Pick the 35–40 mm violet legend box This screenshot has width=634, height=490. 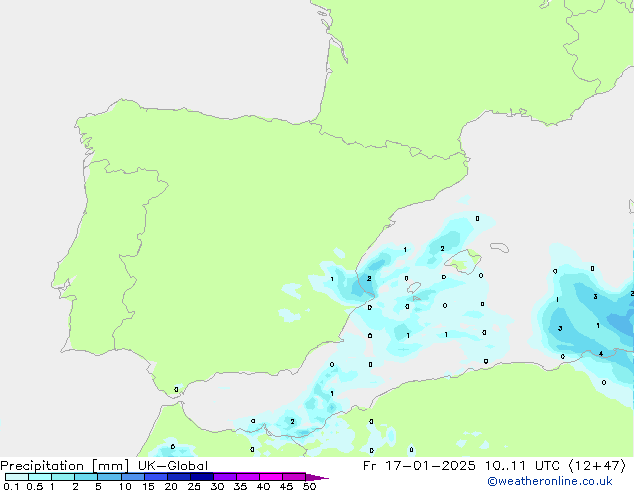(248, 477)
